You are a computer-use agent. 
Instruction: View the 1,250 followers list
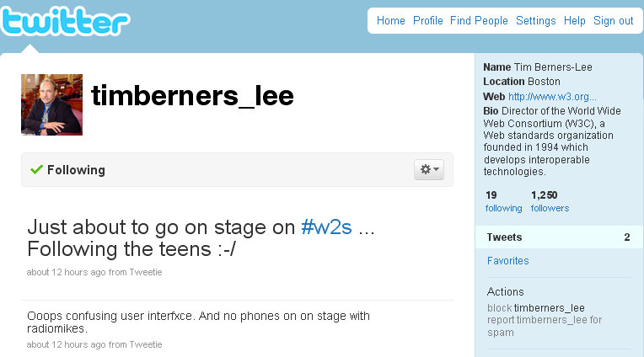[x=550, y=201]
